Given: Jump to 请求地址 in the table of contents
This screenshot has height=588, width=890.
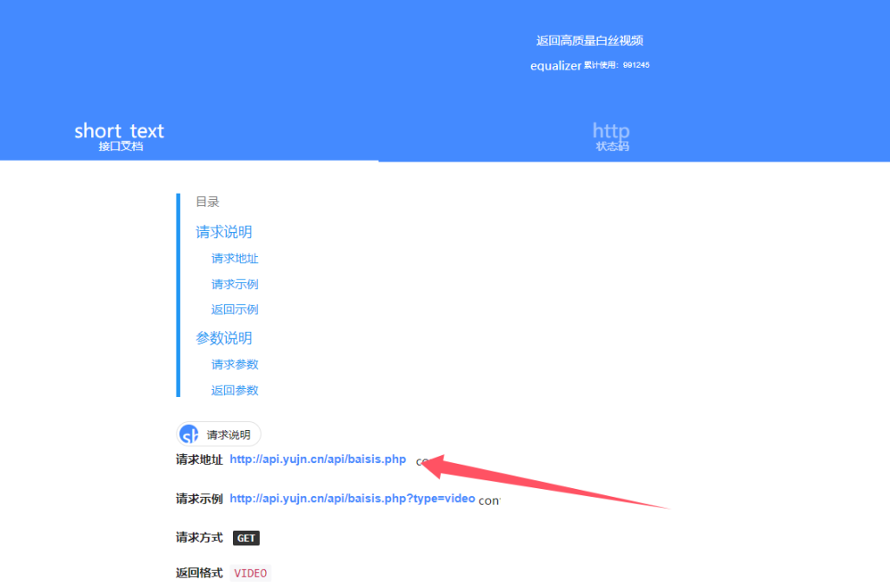Looking at the screenshot, I should pyautogui.click(x=235, y=258).
